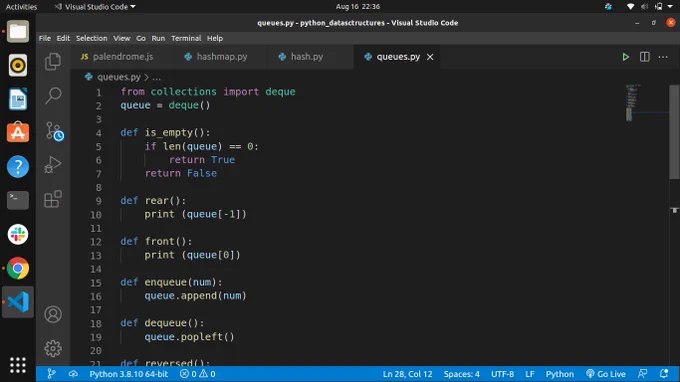Click 'return False' on line 7
Screen dimensions: 680x382
coord(180,173)
